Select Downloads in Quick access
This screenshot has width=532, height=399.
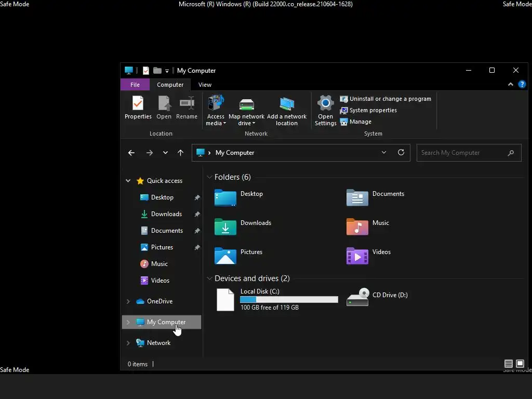(166, 214)
